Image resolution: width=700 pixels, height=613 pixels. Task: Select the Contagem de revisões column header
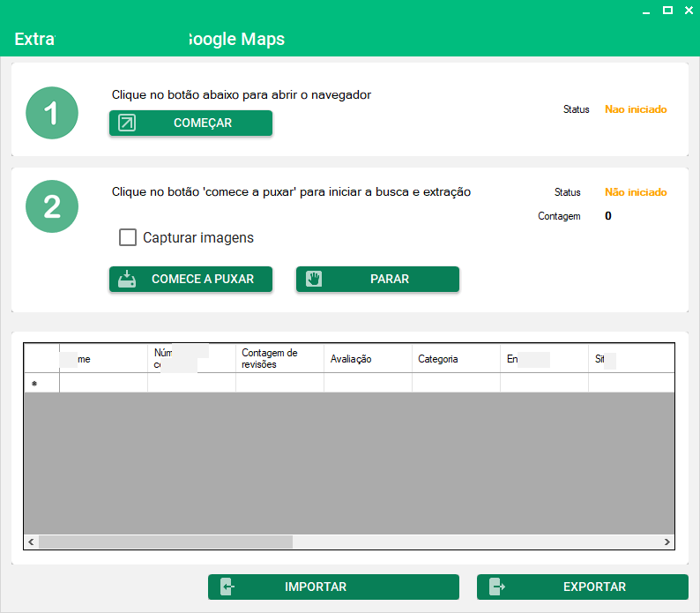[x=279, y=358]
